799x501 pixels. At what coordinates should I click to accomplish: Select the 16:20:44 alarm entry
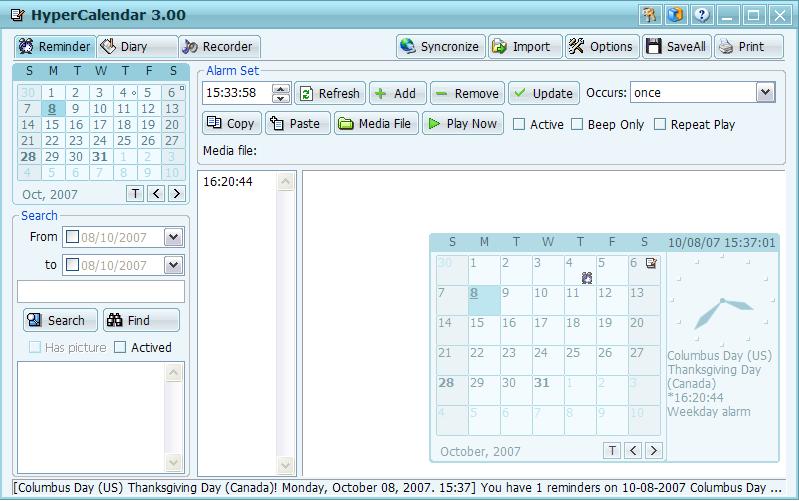tap(228, 182)
